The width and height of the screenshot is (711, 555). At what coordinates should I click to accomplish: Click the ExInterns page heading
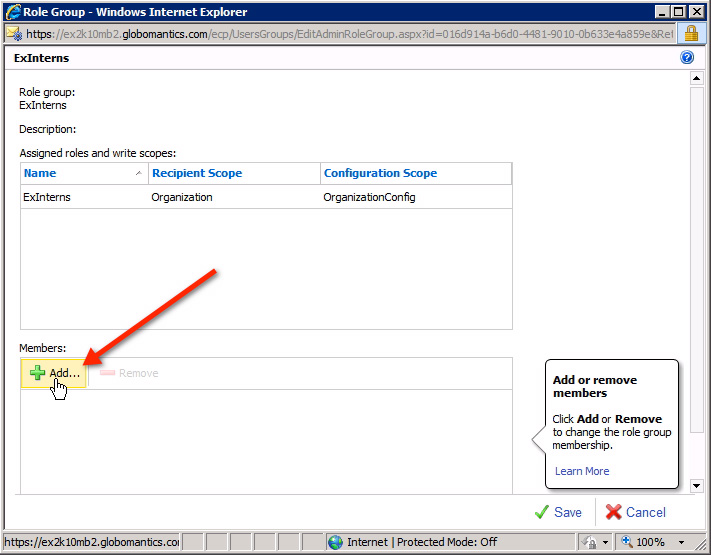click(41, 58)
